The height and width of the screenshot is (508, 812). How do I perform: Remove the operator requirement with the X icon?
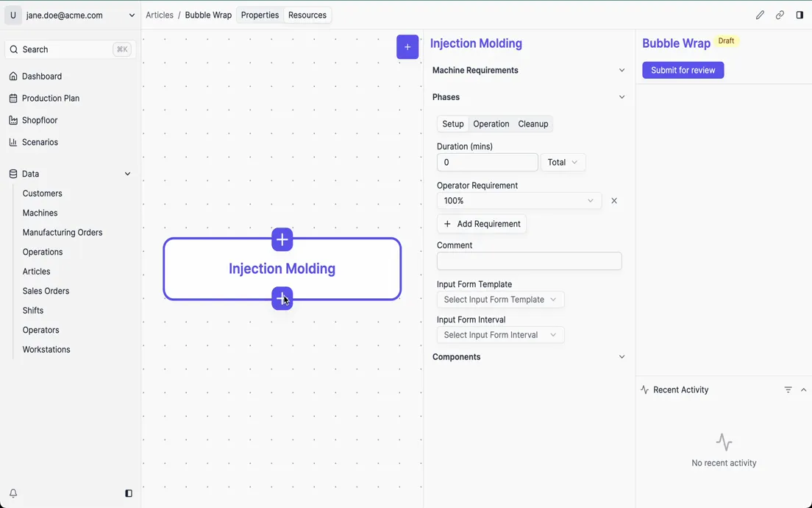614,201
